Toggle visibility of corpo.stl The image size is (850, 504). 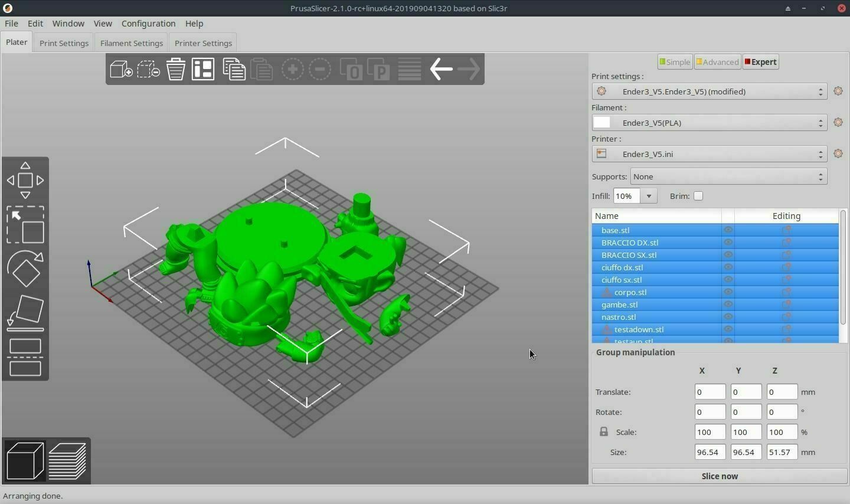tap(728, 292)
